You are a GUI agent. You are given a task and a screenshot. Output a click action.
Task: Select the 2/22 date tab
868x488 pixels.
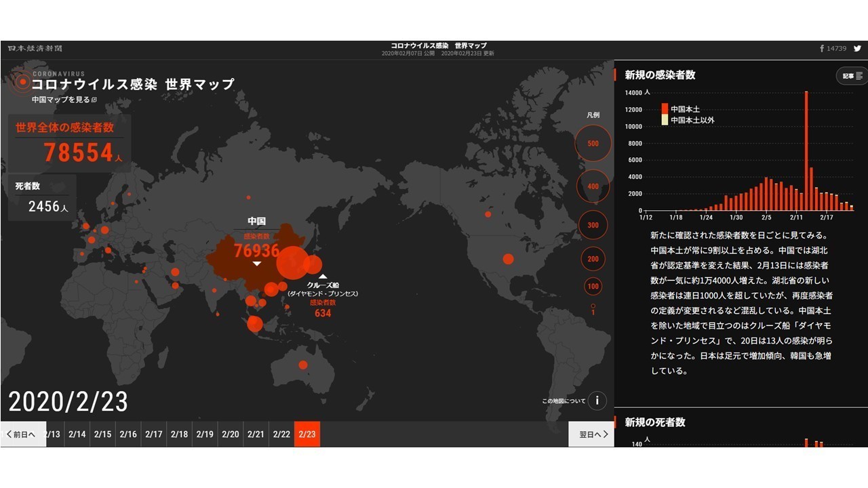pos(281,434)
